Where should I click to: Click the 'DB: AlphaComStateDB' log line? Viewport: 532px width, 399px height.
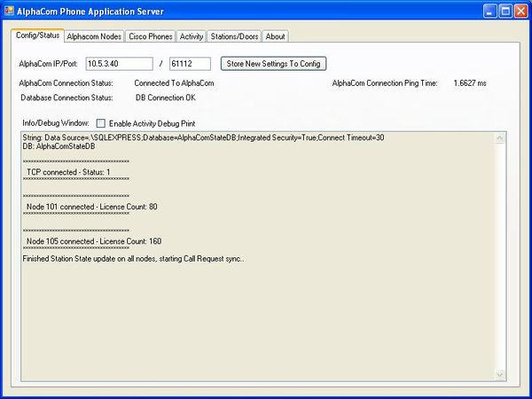point(59,146)
